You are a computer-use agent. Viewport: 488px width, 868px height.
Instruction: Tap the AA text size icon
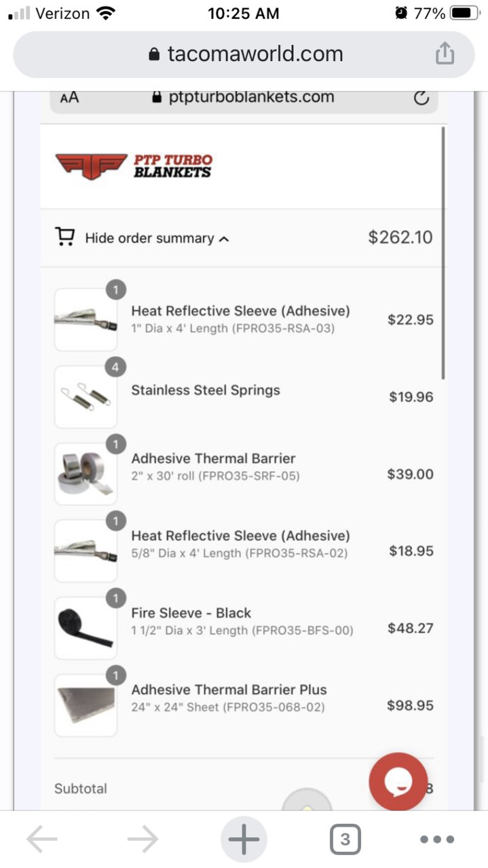point(69,98)
